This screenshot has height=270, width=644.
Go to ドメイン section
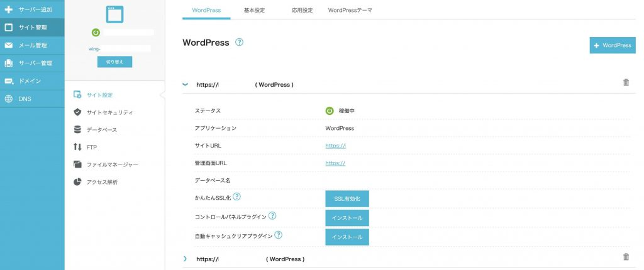click(32, 81)
